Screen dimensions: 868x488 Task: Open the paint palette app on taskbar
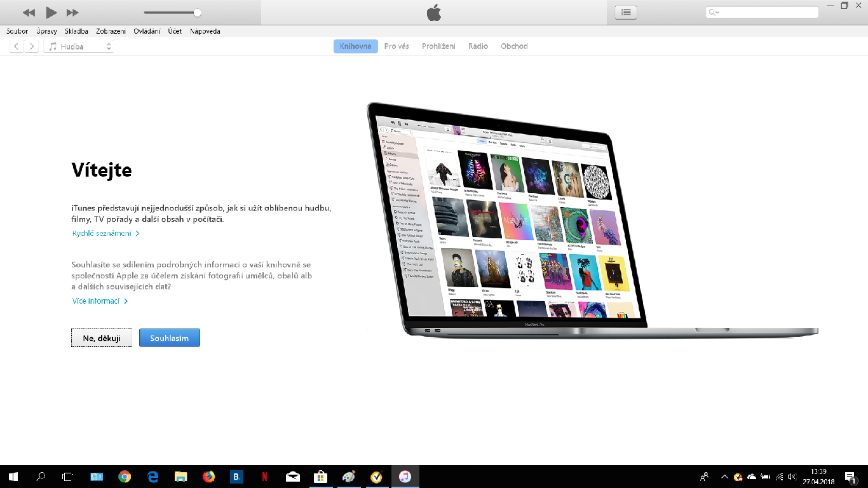click(348, 477)
